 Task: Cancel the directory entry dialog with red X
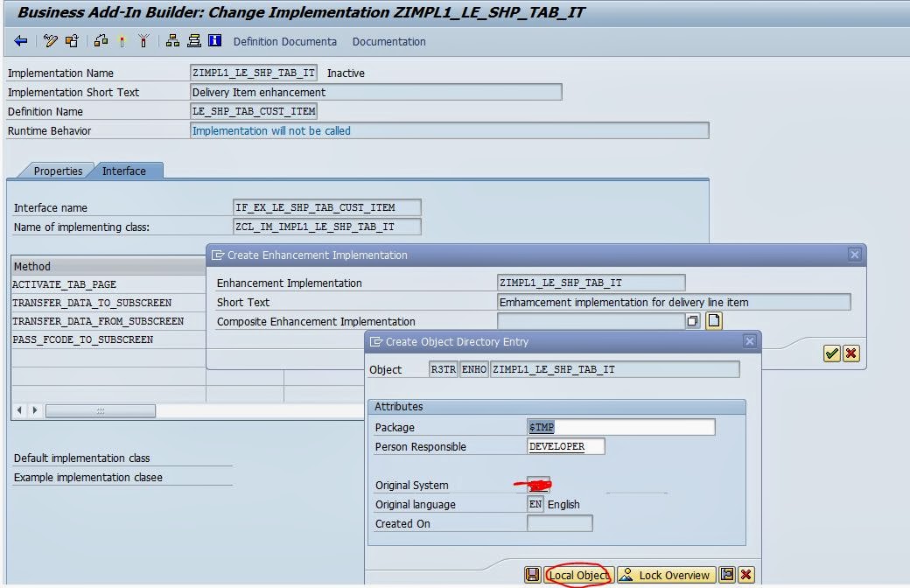(x=745, y=575)
